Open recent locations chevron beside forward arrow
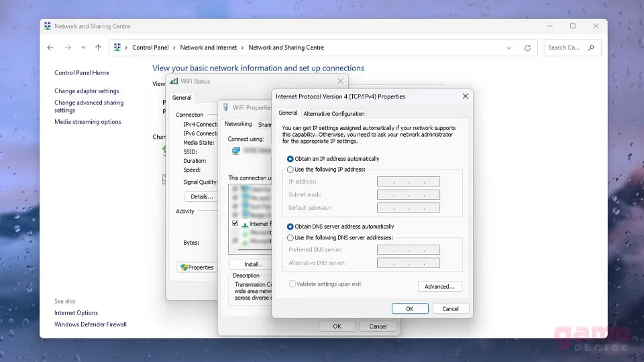644x362 pixels. pyautogui.click(x=83, y=48)
